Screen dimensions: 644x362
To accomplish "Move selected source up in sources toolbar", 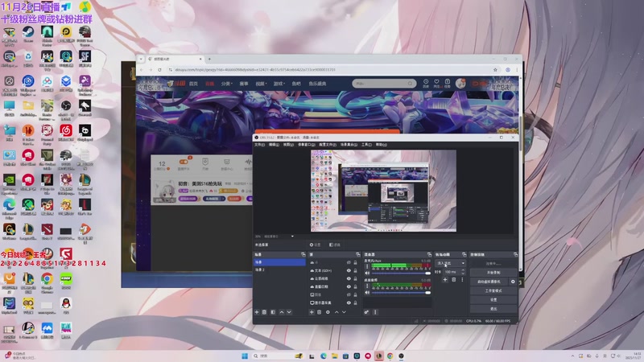I will (336, 312).
